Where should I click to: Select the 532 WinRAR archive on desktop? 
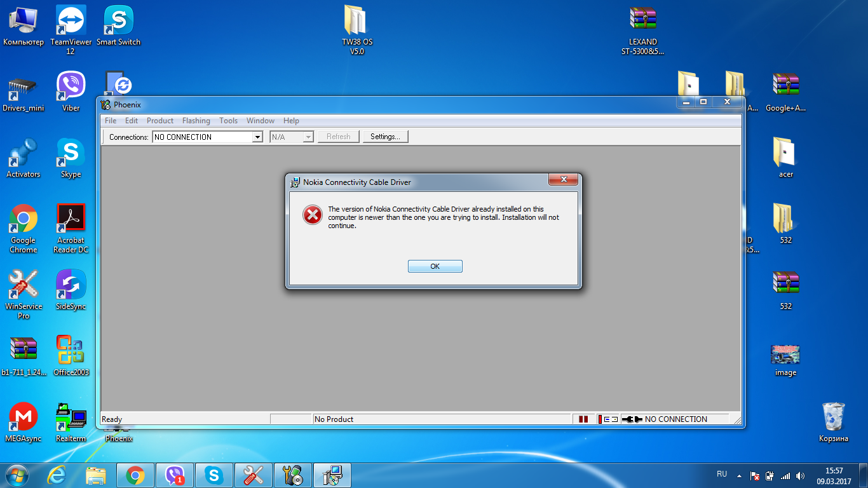(x=785, y=290)
